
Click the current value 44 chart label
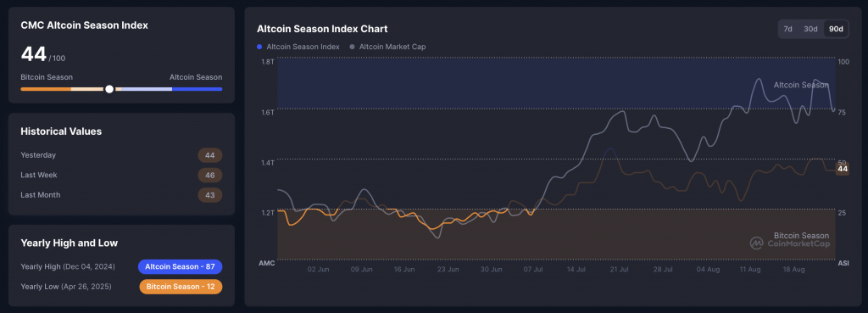(x=843, y=169)
